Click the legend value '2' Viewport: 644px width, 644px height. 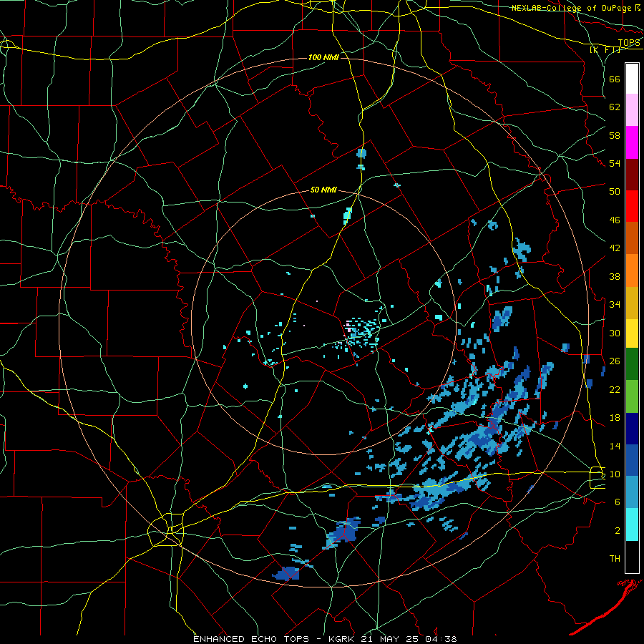617,531
